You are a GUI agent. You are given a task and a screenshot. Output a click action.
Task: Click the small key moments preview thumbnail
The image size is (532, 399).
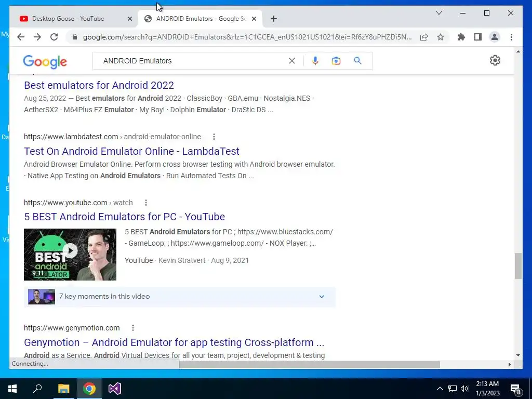[42, 297]
